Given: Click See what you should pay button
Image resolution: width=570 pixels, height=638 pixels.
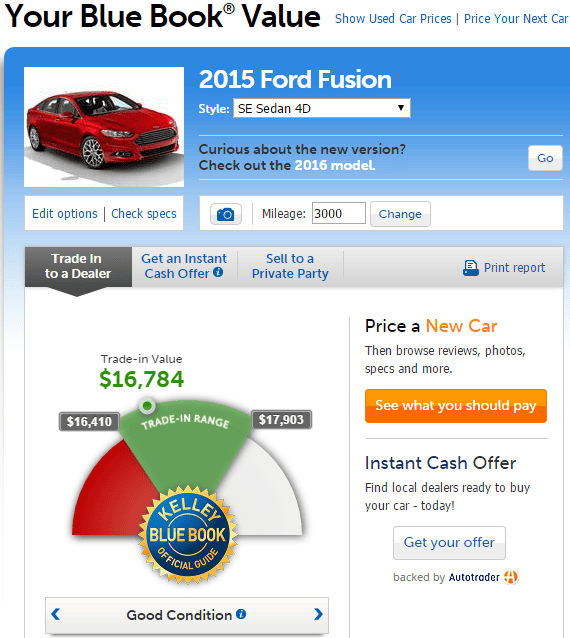Looking at the screenshot, I should tap(456, 406).
